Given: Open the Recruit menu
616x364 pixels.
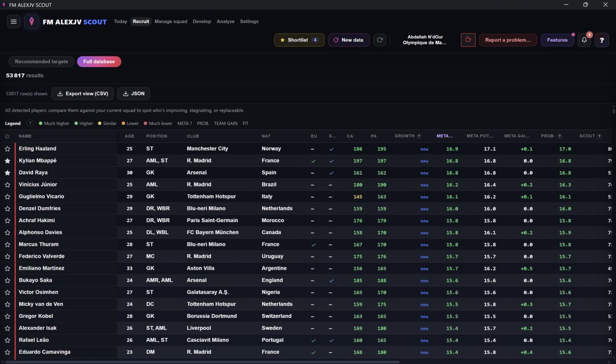Looking at the screenshot, I should click(x=141, y=22).
